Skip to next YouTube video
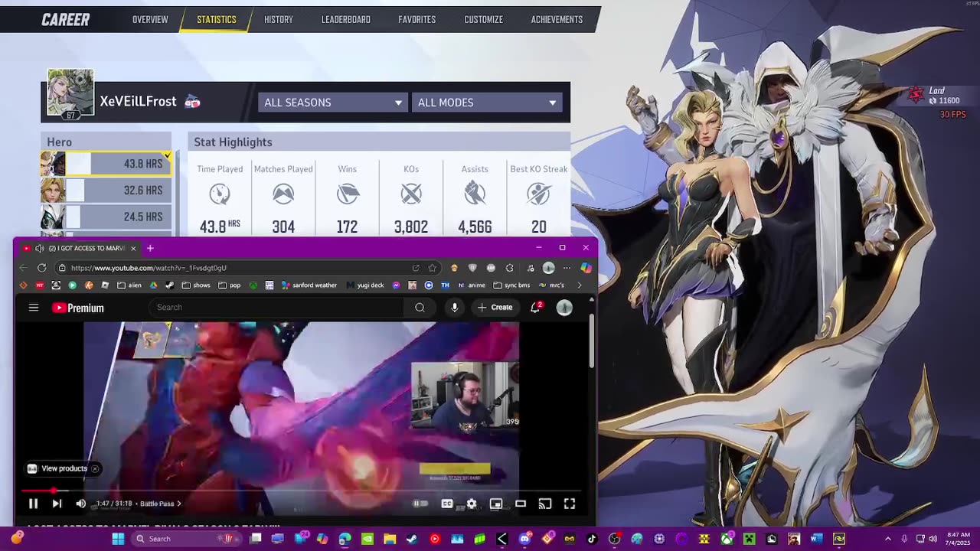The width and height of the screenshot is (980, 551). pos(57,504)
